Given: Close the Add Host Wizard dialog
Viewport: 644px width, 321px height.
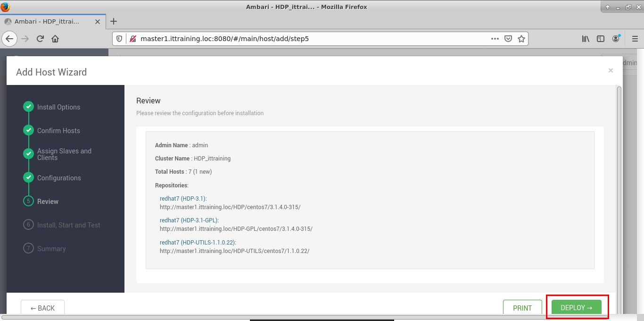Looking at the screenshot, I should point(611,70).
